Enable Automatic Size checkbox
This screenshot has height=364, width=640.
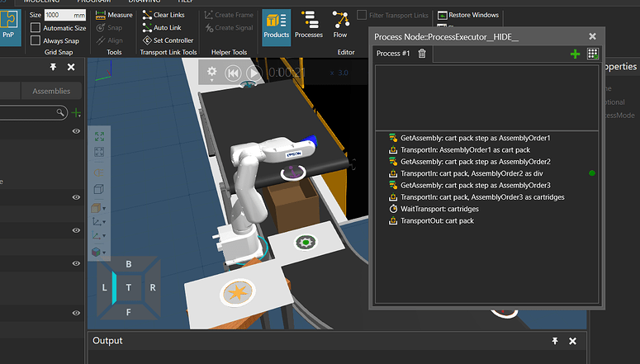pos(36,28)
